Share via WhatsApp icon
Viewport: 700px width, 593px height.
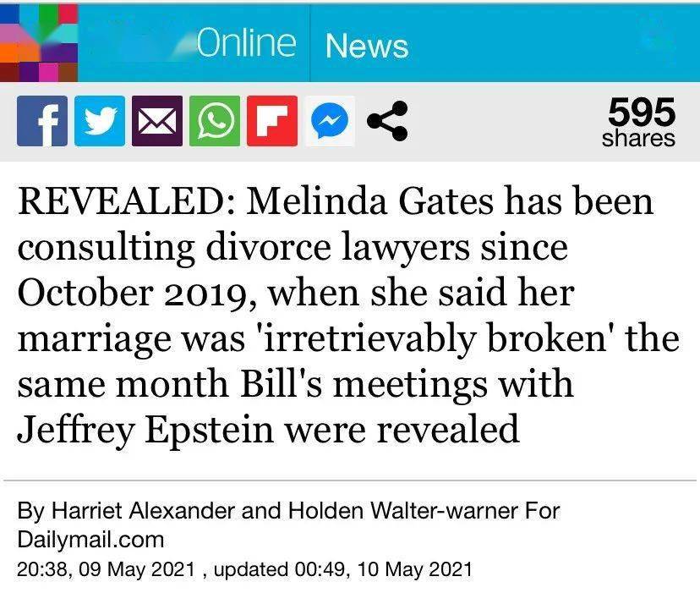click(215, 121)
